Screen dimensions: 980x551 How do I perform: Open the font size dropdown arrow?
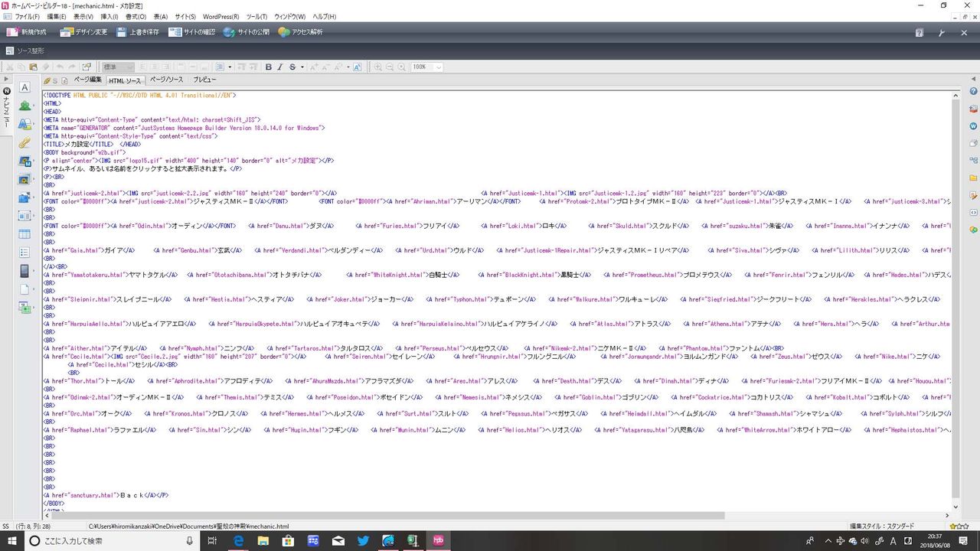[x=348, y=67]
